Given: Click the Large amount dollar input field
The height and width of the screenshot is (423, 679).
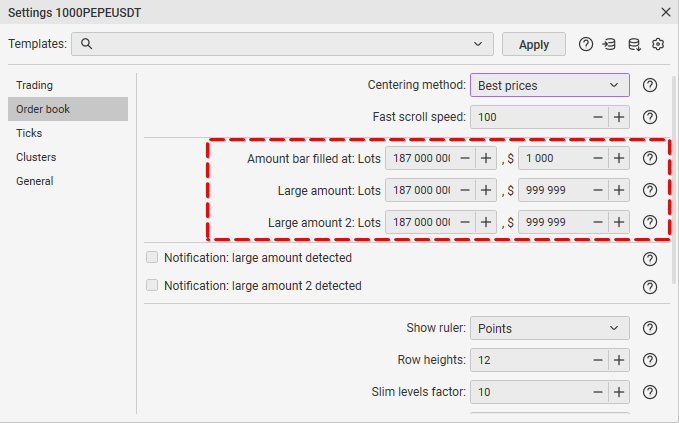Looking at the screenshot, I should (552, 190).
